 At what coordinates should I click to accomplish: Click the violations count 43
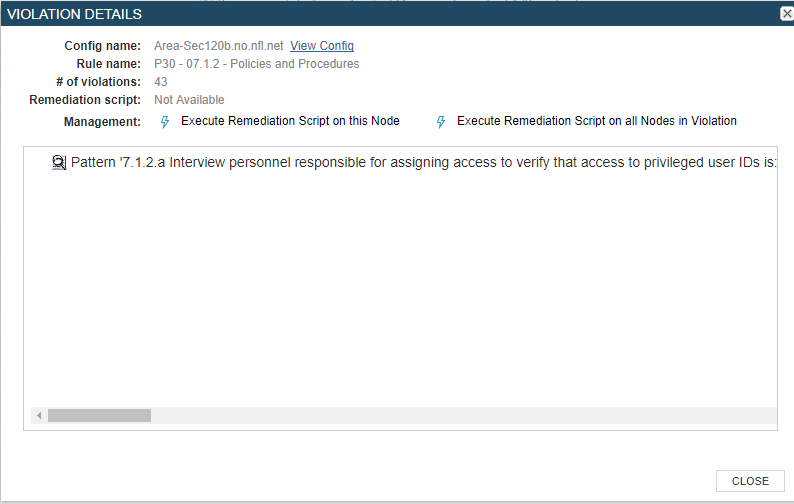tap(161, 82)
